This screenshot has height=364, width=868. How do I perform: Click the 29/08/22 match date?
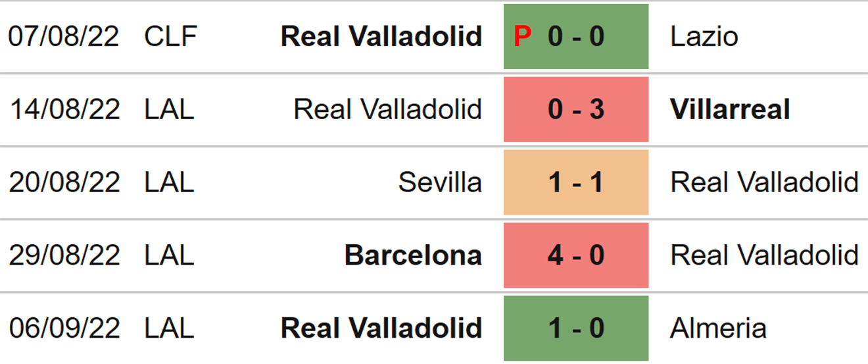point(64,255)
